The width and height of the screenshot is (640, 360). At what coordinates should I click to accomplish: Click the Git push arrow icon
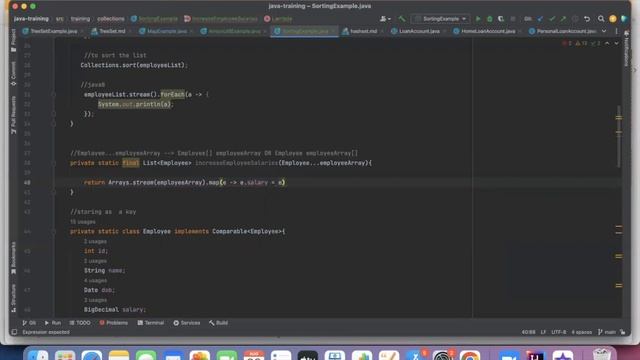[x=563, y=19]
